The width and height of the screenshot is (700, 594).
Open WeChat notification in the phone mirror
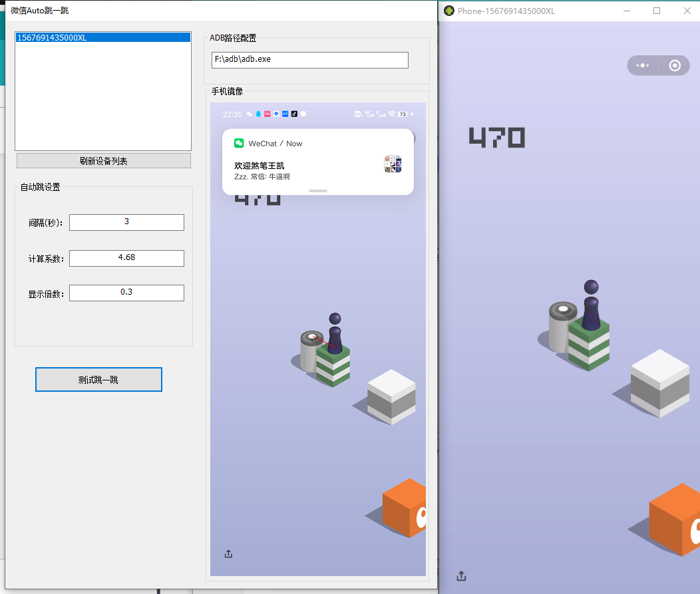tap(318, 162)
